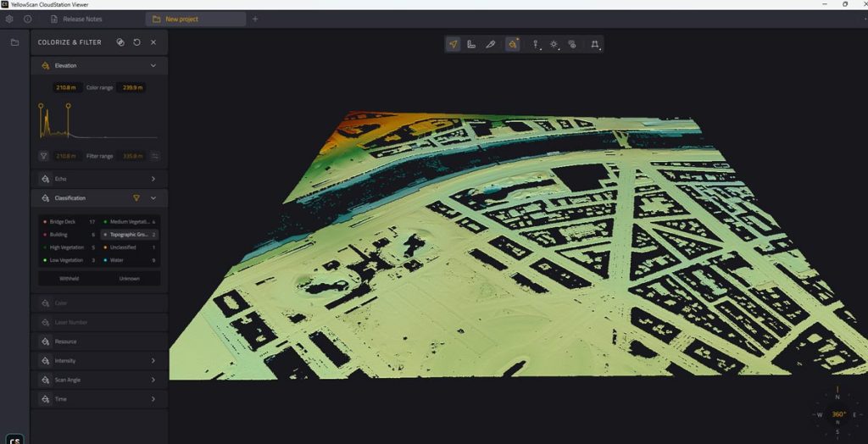Select the navigation arrow tool
868x444 pixels.
click(x=453, y=44)
